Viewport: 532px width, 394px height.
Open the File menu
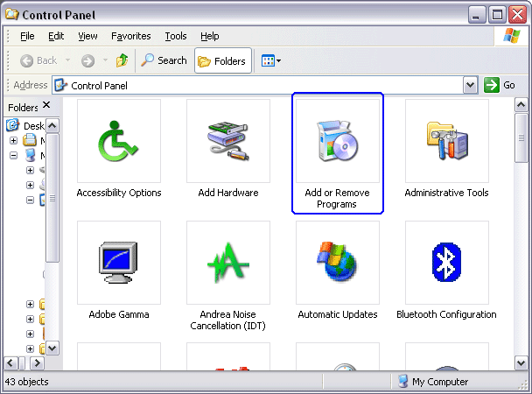(x=27, y=36)
